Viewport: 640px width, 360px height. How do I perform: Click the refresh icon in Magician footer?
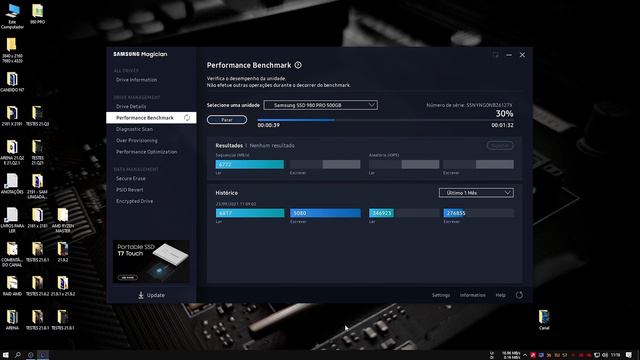519,295
